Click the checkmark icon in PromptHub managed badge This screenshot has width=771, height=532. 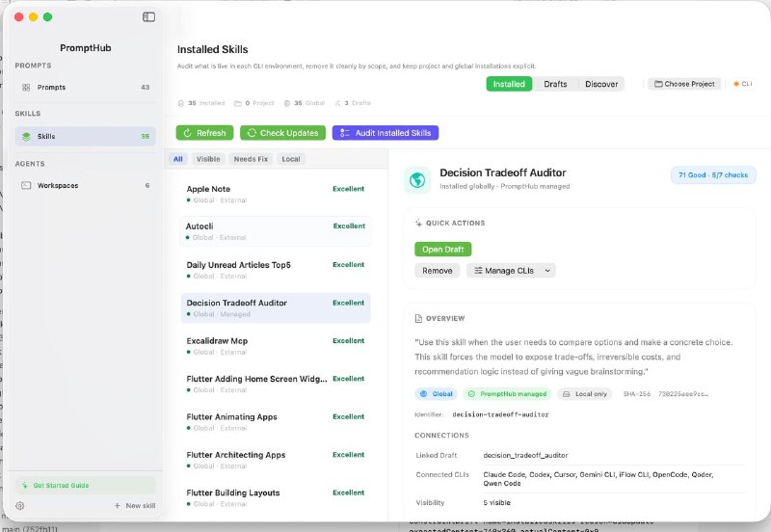point(471,394)
